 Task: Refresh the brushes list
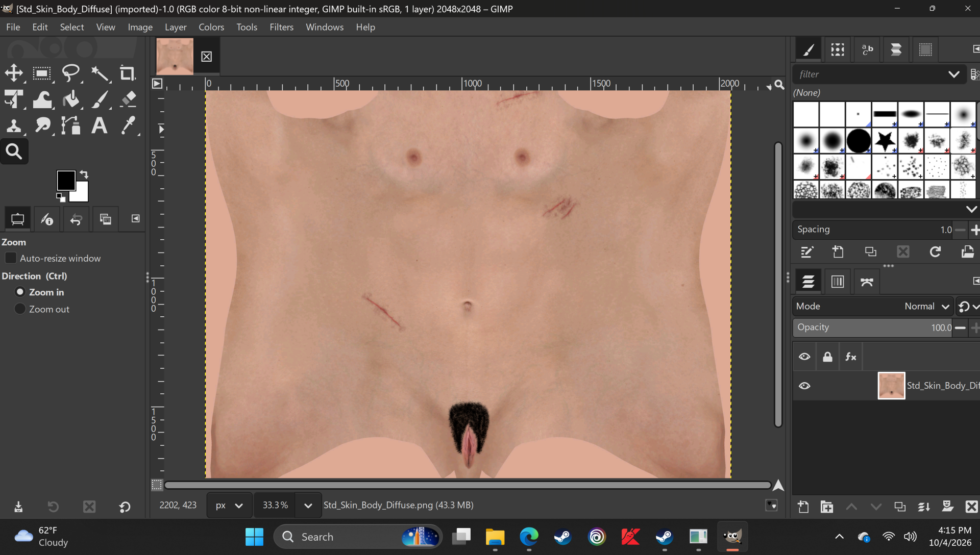[x=935, y=251]
